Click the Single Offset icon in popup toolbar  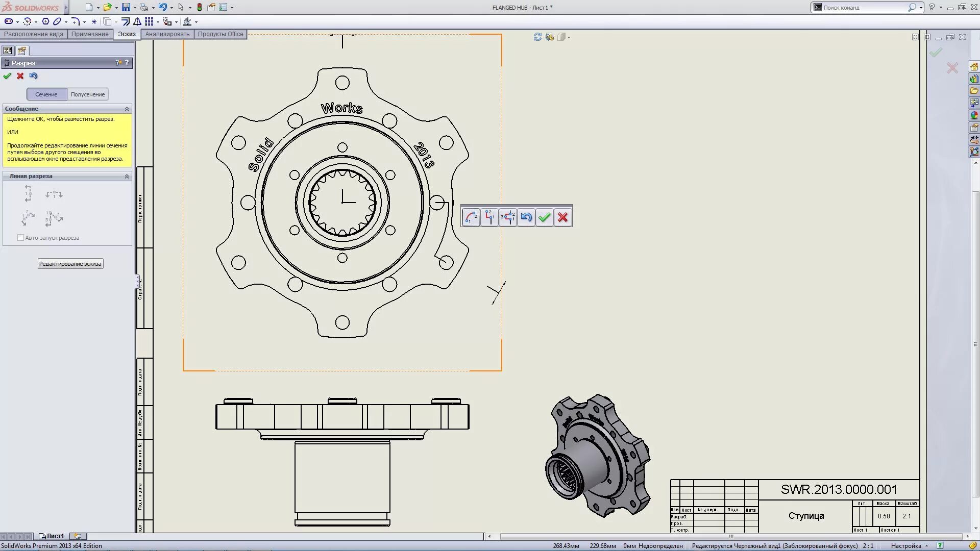tap(489, 217)
